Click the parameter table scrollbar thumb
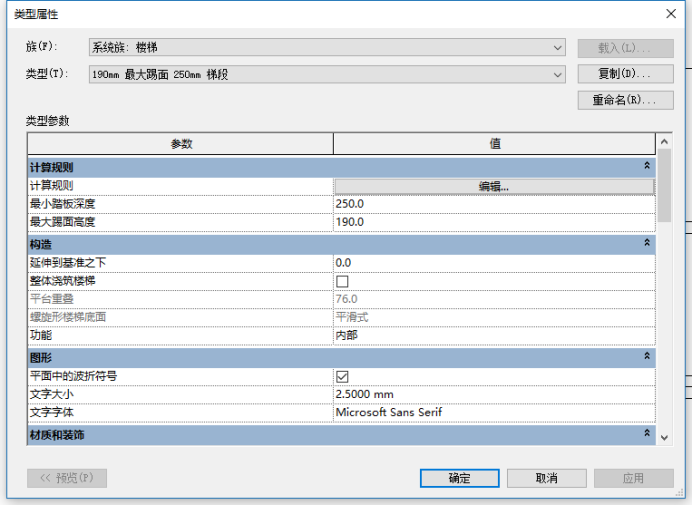The height and width of the screenshot is (505, 692). click(664, 185)
